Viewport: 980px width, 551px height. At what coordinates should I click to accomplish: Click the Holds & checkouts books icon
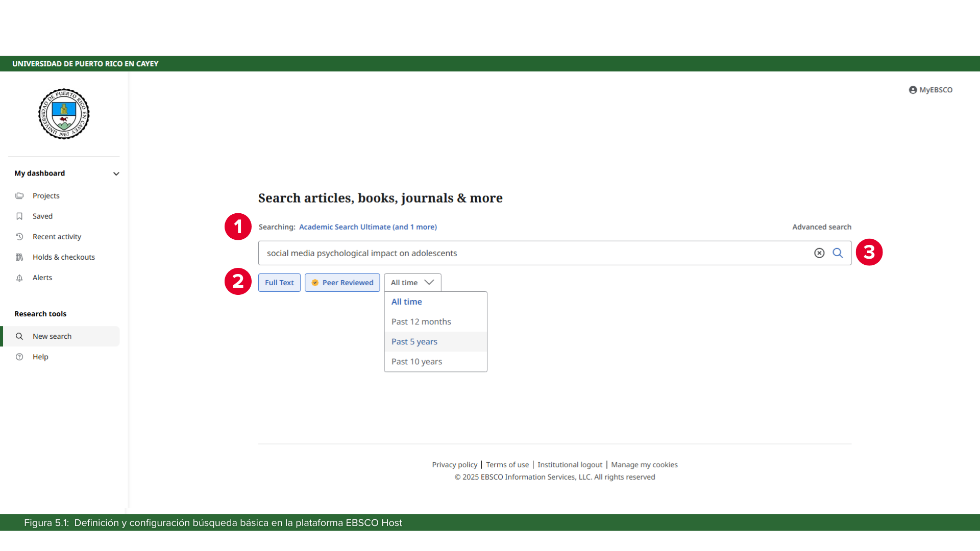pos(19,257)
